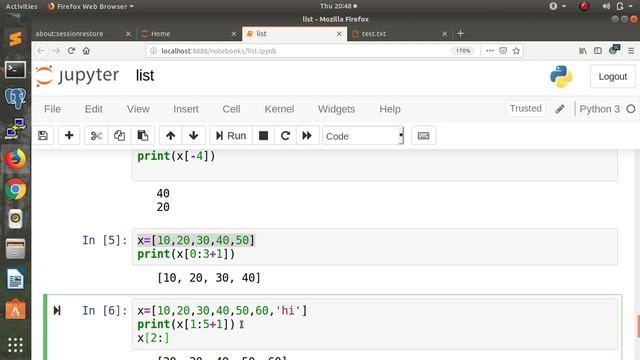This screenshot has height=360, width=640.
Task: Open the cell type Code dropdown
Action: pos(363,136)
